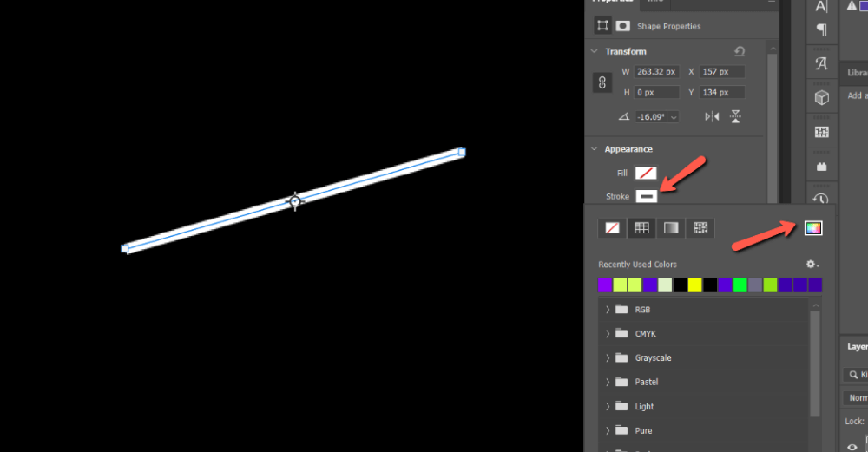The width and height of the screenshot is (868, 452).
Task: Flip the shape vertically
Action: pyautogui.click(x=735, y=116)
